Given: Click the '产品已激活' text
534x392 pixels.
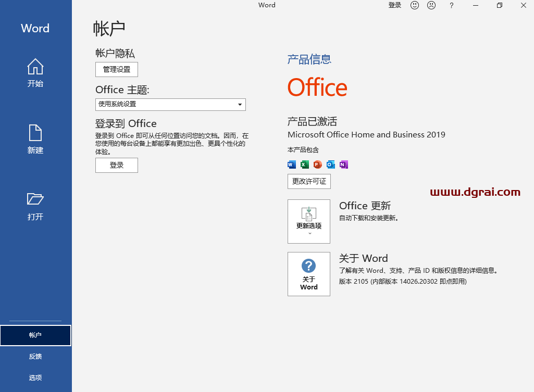Looking at the screenshot, I should pos(312,121).
